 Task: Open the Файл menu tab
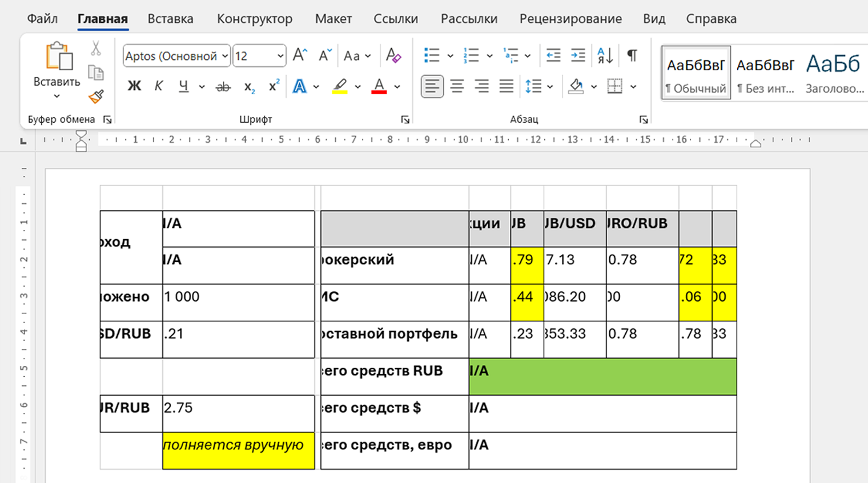click(42, 19)
